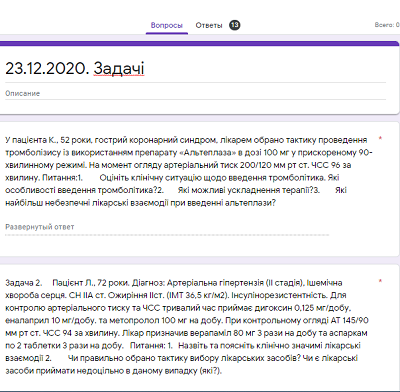Click the 13 responses count badge
Screen dimensions: 400x392
tap(234, 25)
